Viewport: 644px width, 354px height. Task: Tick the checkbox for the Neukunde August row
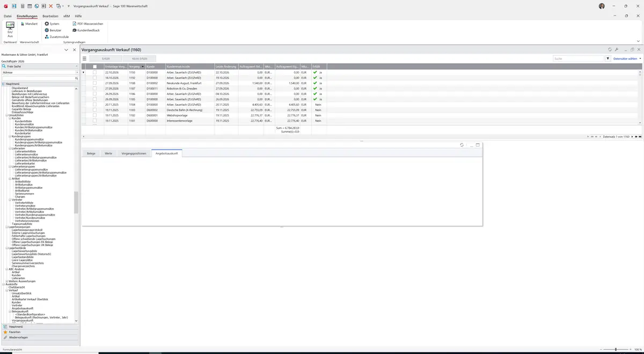click(x=95, y=83)
